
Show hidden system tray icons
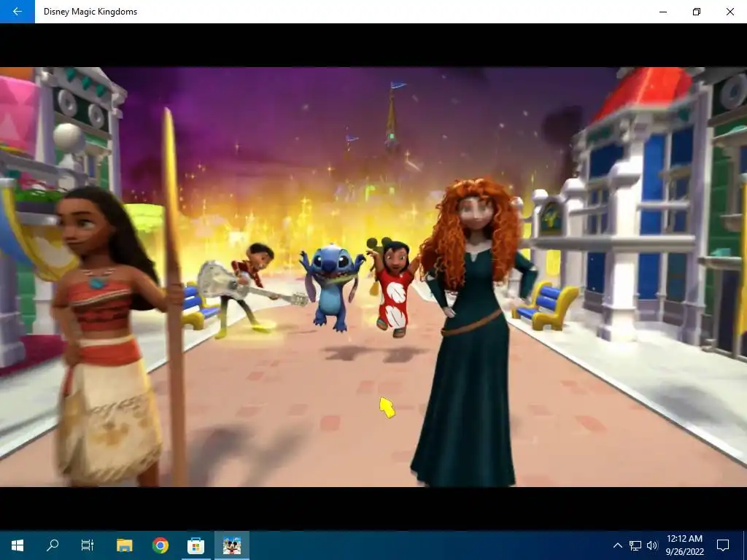617,545
